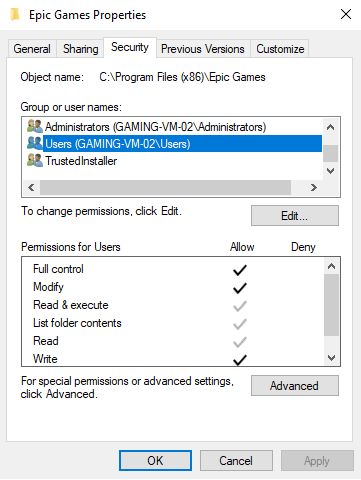Open the Customize tab
The height and width of the screenshot is (480, 361).
(280, 49)
